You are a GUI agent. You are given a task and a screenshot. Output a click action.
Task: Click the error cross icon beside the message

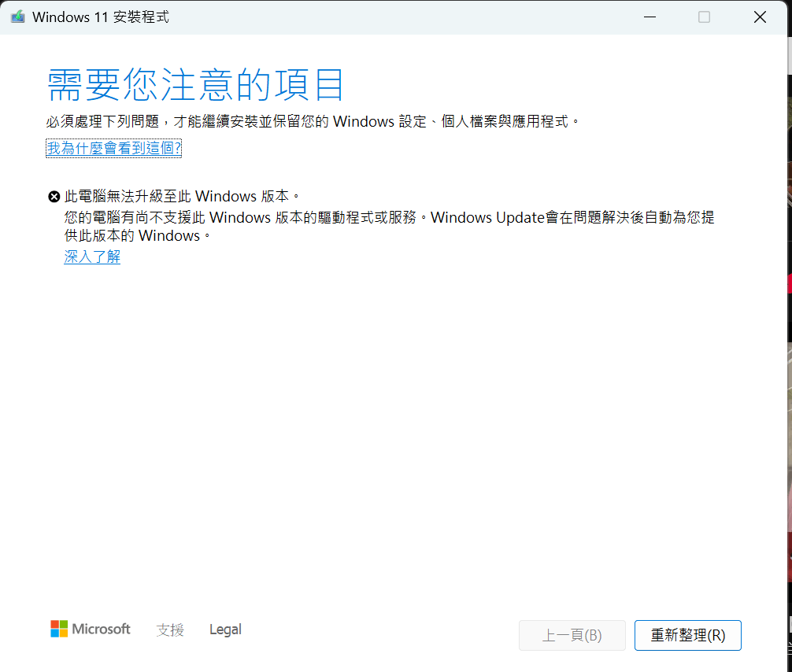(x=54, y=196)
